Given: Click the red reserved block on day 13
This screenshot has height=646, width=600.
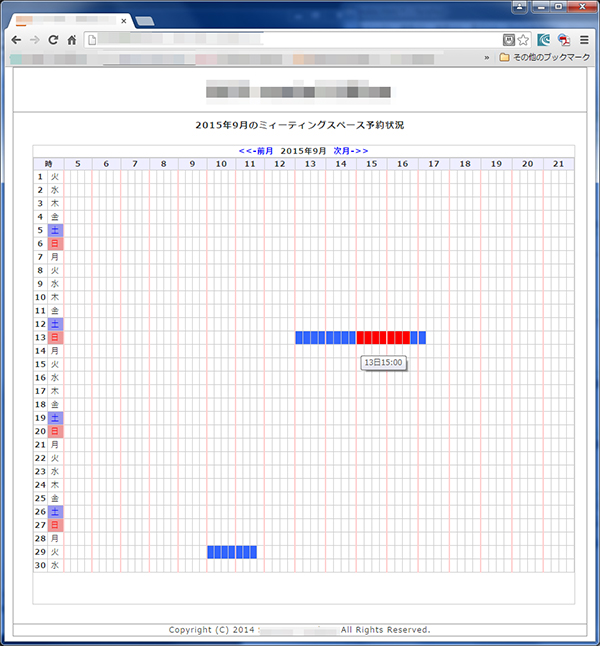Looking at the screenshot, I should pyautogui.click(x=383, y=338).
